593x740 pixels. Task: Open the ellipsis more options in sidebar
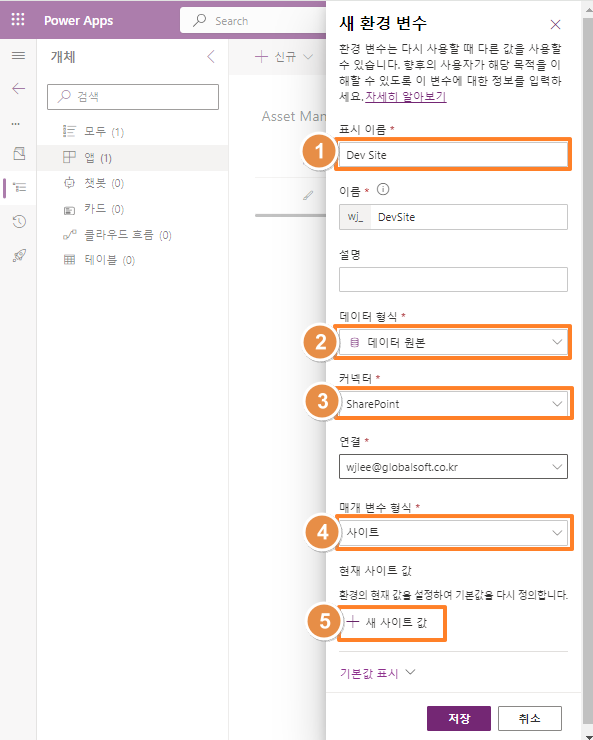tap(16, 124)
